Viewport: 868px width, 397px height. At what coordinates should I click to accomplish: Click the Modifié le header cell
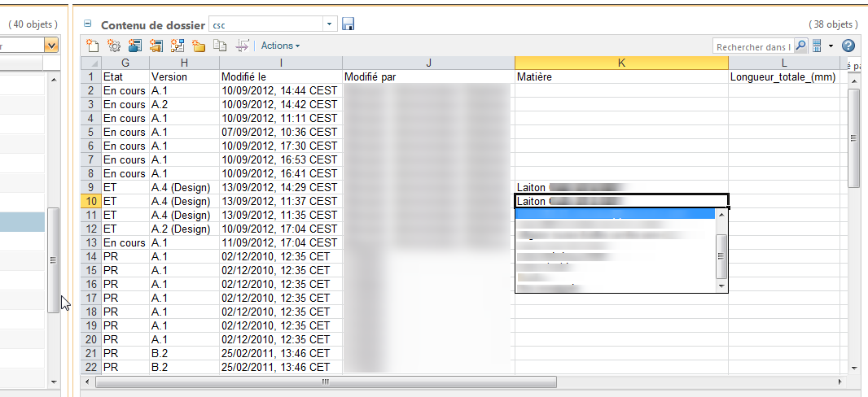tap(281, 76)
